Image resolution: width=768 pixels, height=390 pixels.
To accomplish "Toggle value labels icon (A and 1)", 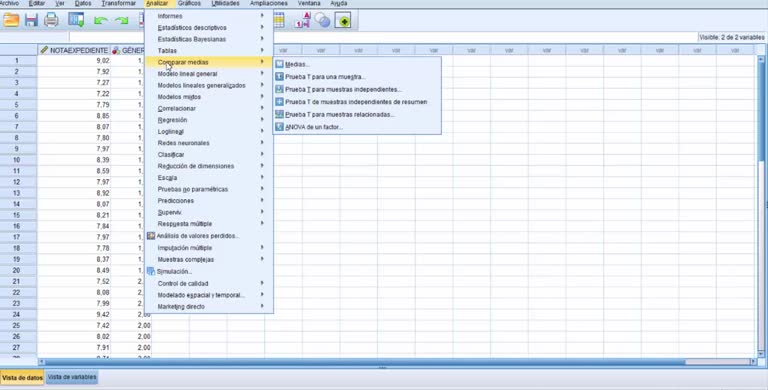I will point(302,20).
